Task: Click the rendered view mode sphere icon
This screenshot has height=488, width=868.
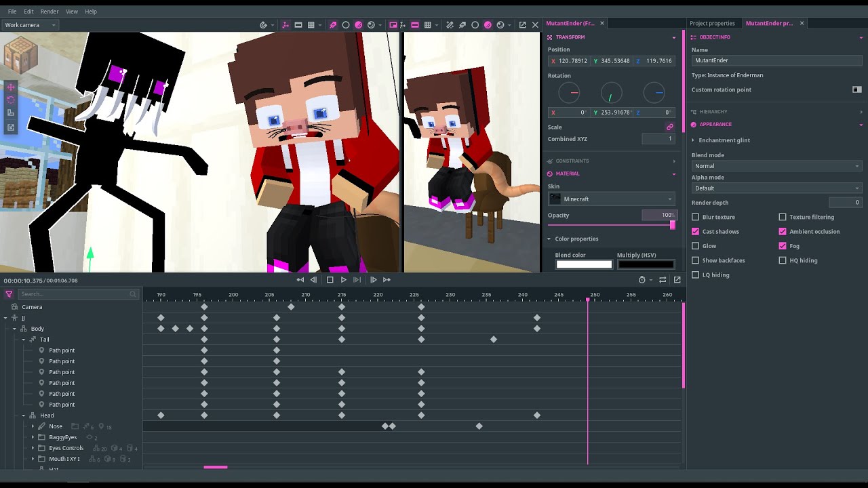Action: (x=371, y=25)
